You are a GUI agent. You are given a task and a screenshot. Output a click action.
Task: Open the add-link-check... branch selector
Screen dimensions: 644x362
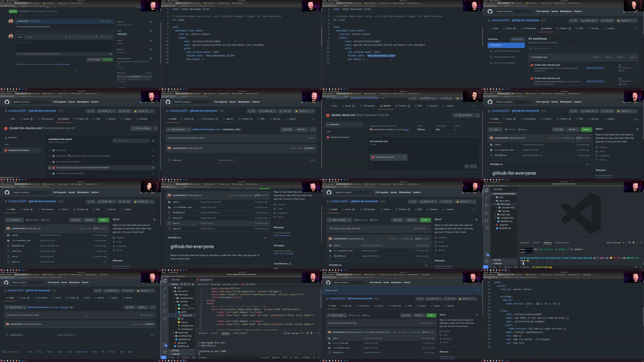[178, 129]
